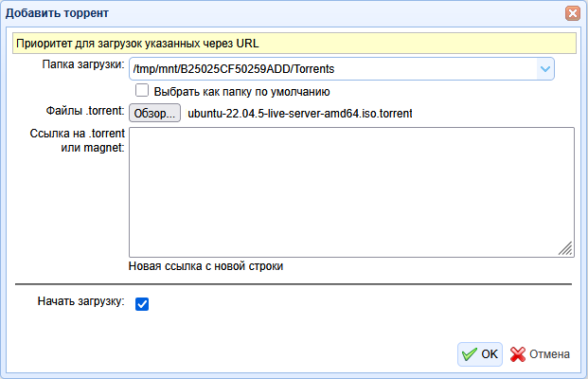Click the Начать загрузку label text

(x=80, y=302)
